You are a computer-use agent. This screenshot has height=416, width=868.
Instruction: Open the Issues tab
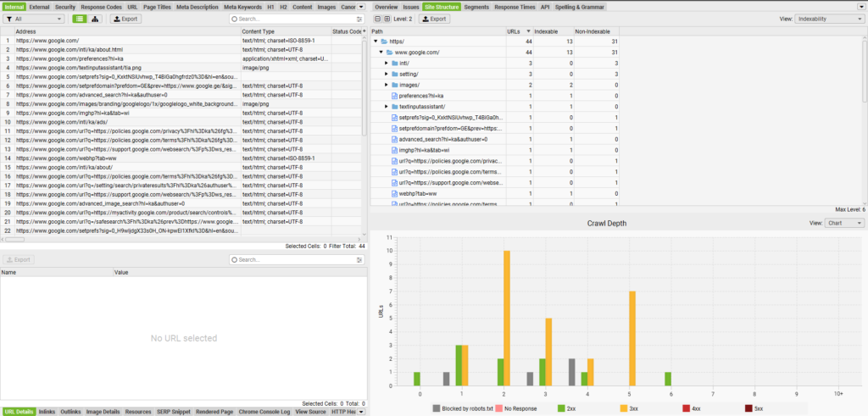pyautogui.click(x=411, y=7)
